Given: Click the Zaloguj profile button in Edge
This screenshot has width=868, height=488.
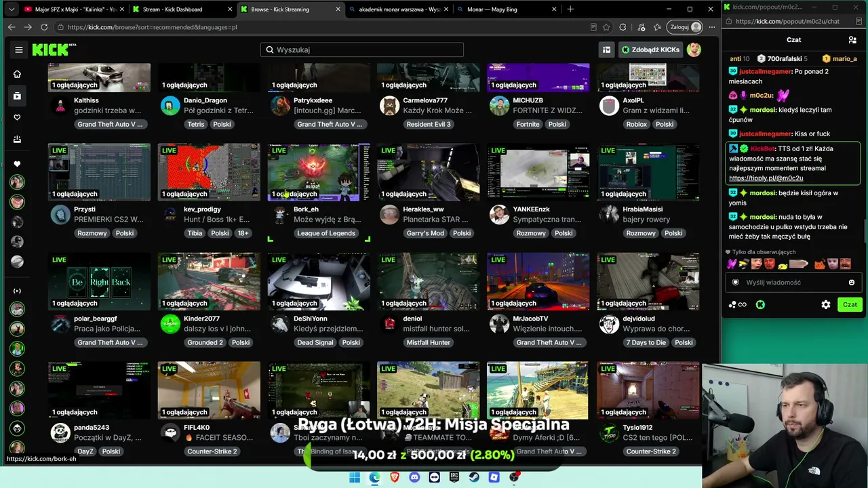Looking at the screenshot, I should coord(686,27).
